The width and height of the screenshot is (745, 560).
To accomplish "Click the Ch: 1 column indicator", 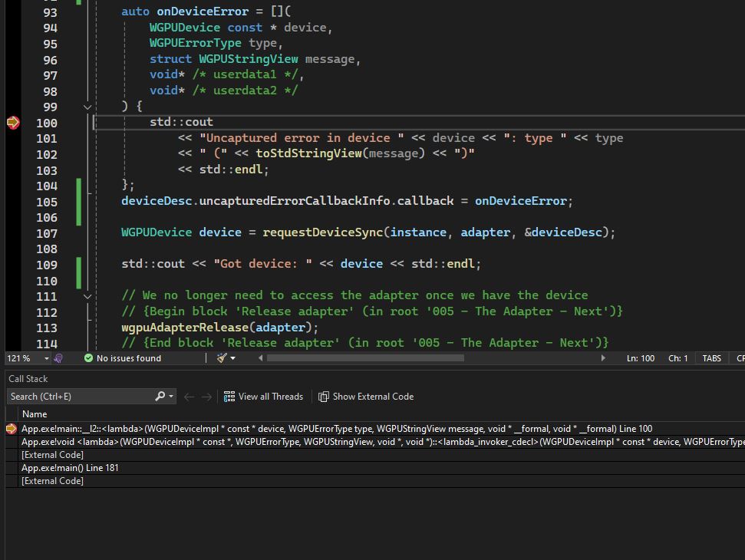I will 678,358.
